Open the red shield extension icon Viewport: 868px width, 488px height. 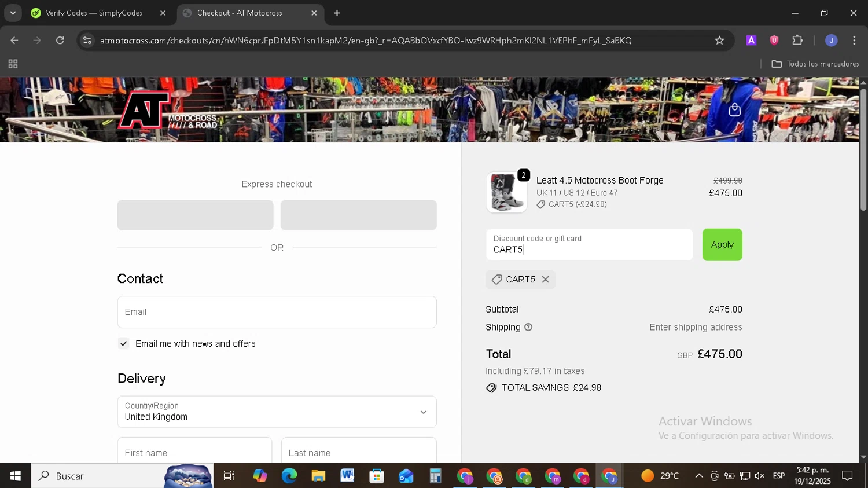click(x=774, y=41)
